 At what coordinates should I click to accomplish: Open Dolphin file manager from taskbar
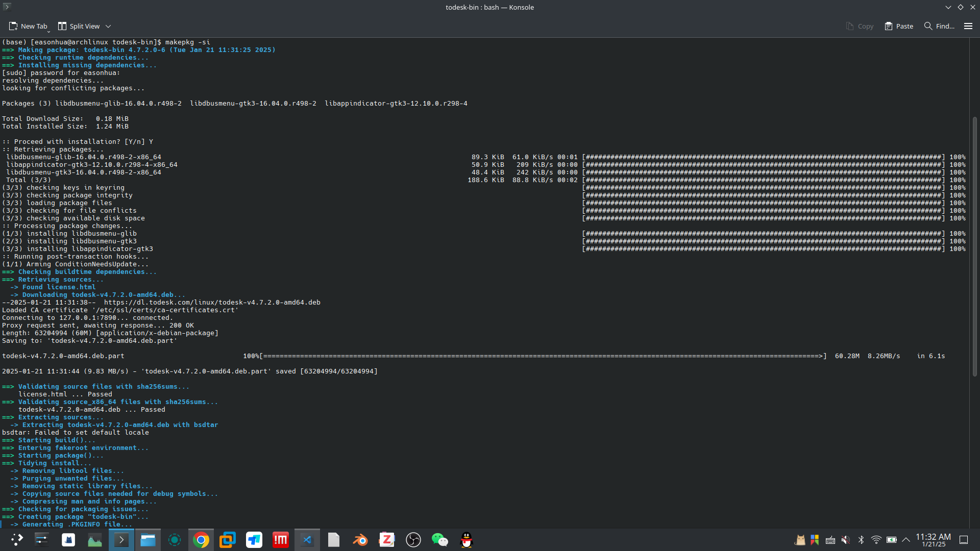(x=148, y=540)
